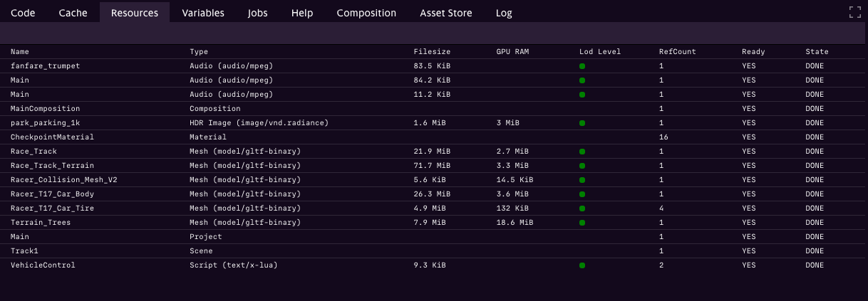The image size is (868, 301).
Task: Open the Cache tab
Action: click(x=73, y=13)
